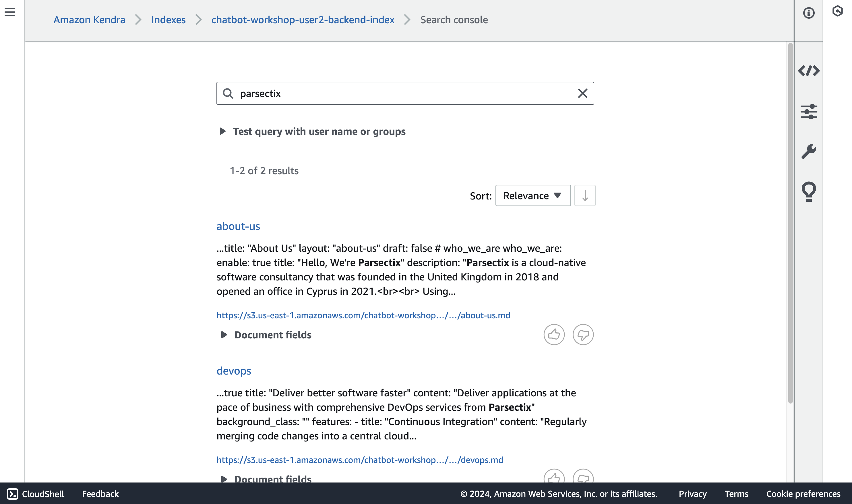Viewport: 852px width, 504px height.
Task: Open chatbot-workshop-user2-backend-index breadcrumb
Action: pos(303,20)
